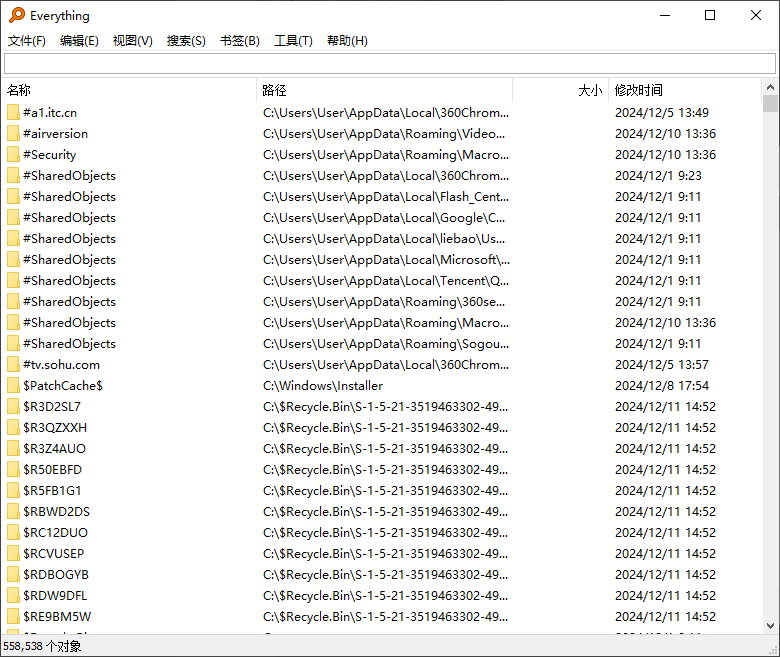
Task: Click the C:\Windows\Installer path cell
Action: (x=323, y=386)
